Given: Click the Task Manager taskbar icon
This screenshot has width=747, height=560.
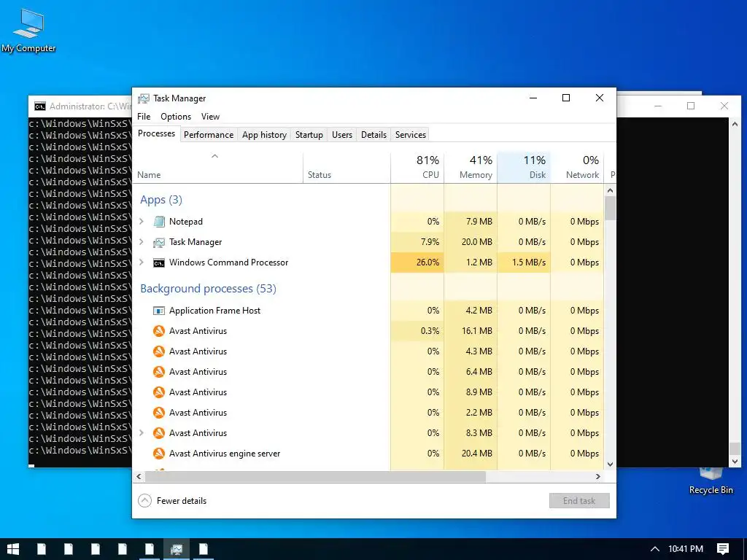Looking at the screenshot, I should [177, 549].
